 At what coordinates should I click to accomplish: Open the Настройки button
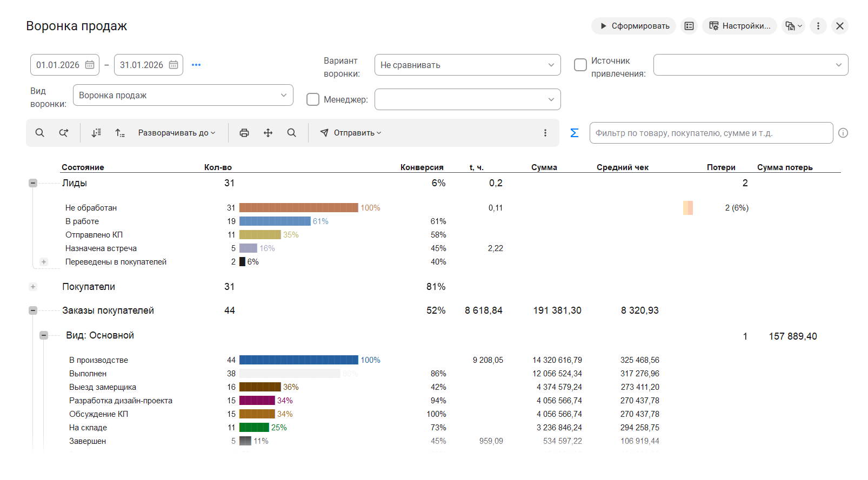tap(739, 26)
